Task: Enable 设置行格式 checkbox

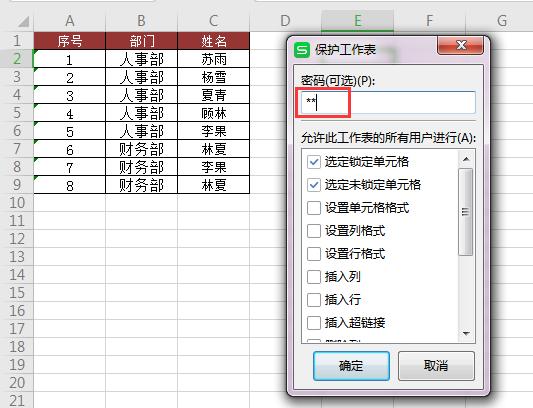Action: tap(314, 254)
